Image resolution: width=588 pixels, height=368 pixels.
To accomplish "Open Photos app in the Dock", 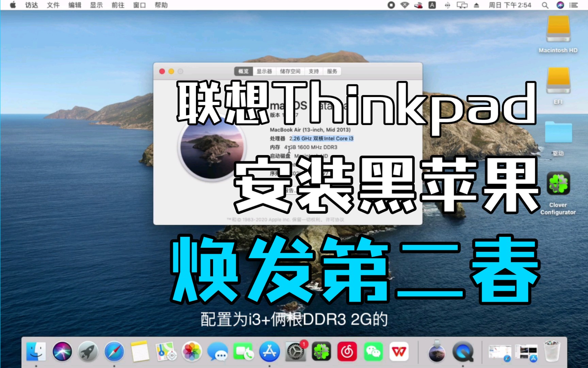I will [192, 351].
